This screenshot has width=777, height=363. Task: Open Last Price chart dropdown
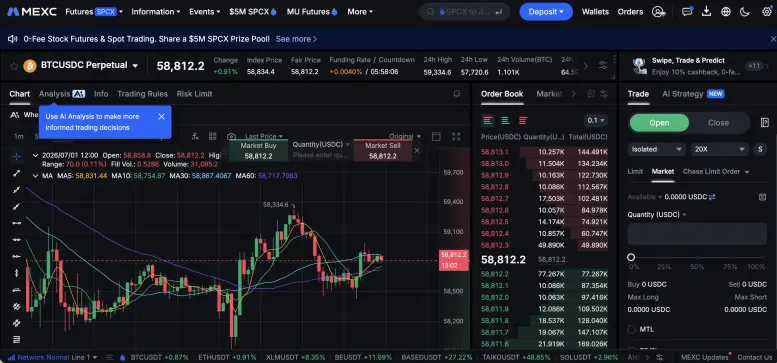point(264,136)
